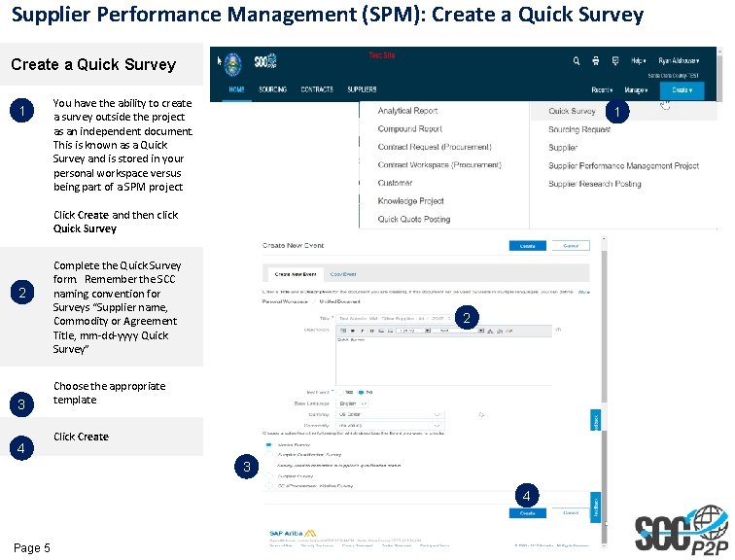Choose Contract Request (Procurement)

[434, 147]
